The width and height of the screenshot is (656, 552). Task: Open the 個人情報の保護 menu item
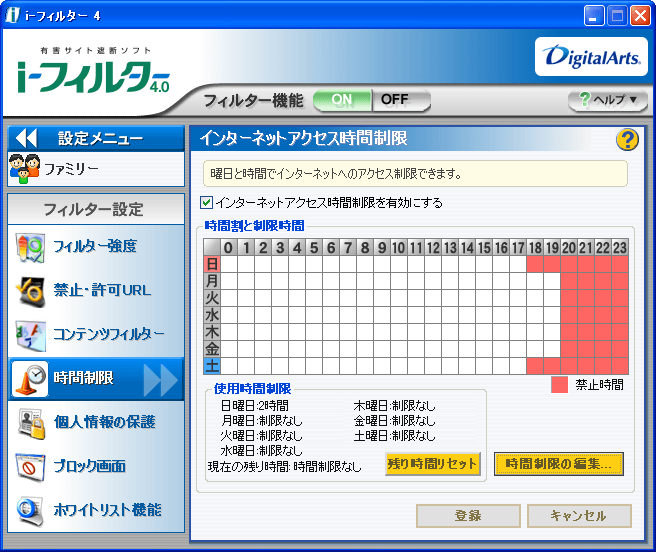tap(96, 423)
